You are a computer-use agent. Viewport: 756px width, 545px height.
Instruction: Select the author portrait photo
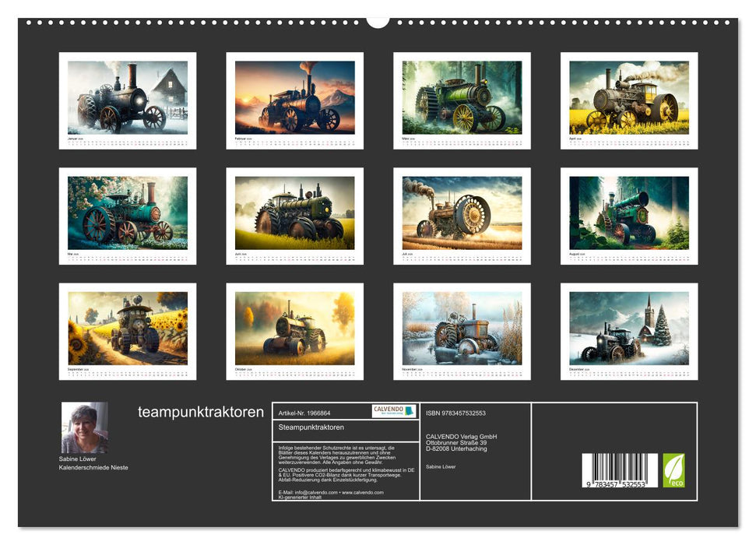click(x=84, y=427)
